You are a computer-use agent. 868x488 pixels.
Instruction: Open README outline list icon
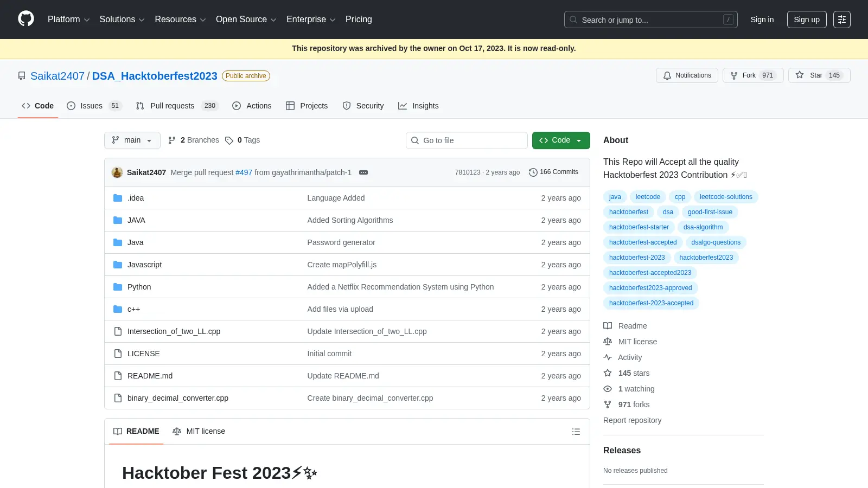pyautogui.click(x=576, y=432)
